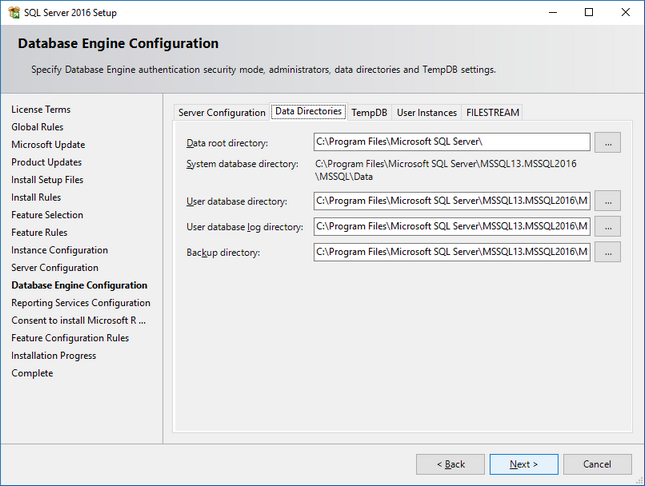Open the User Instances tab
This screenshot has height=486, width=645.
(x=427, y=112)
